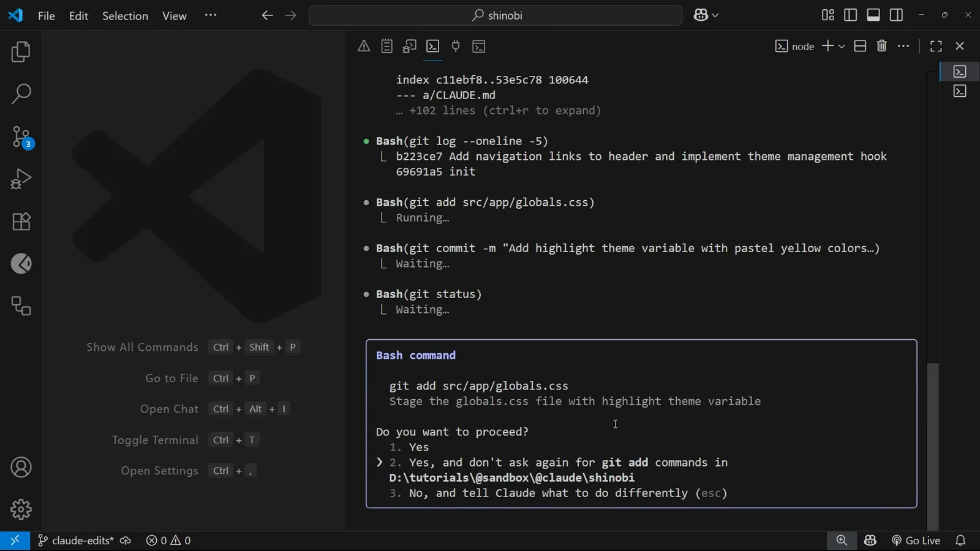The height and width of the screenshot is (551, 980).
Task: Go back with the navigation arrow
Action: 267,15
